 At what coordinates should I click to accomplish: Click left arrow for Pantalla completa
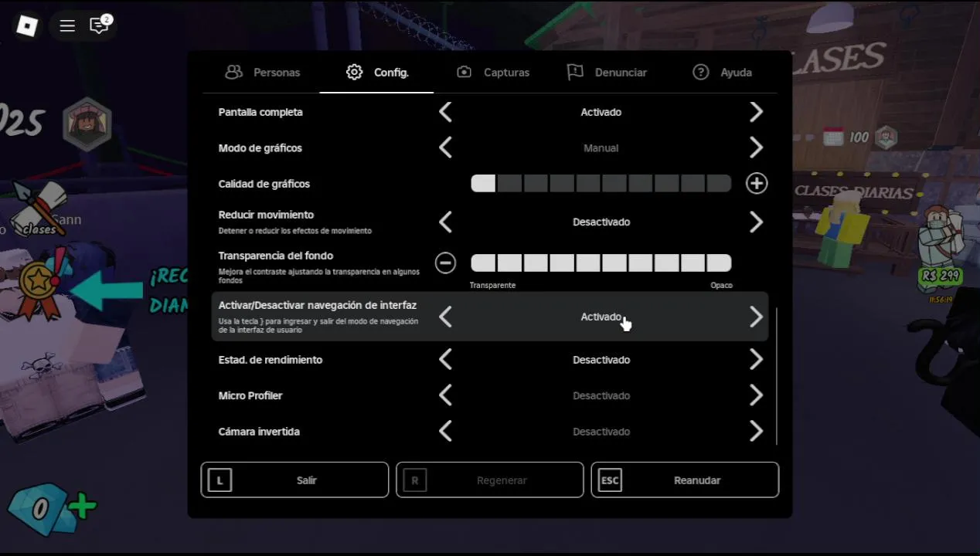point(445,112)
